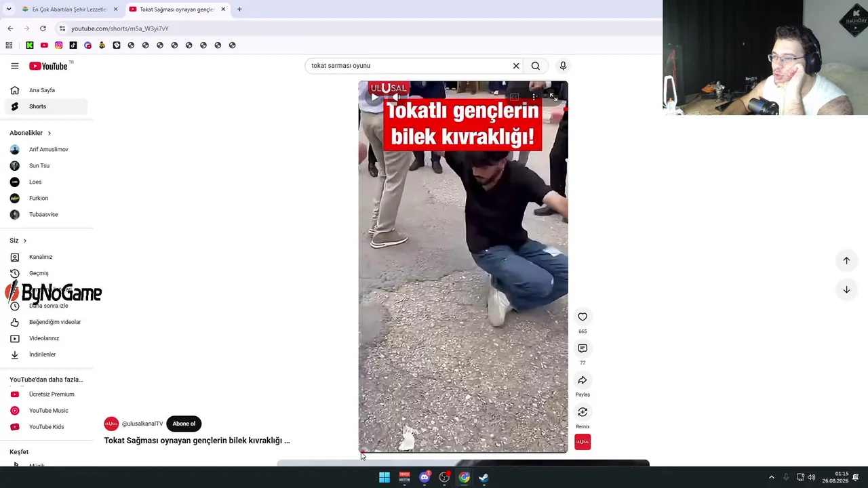Open the Ulusal sound avatar beside the short
The height and width of the screenshot is (488, 868).
(583, 442)
